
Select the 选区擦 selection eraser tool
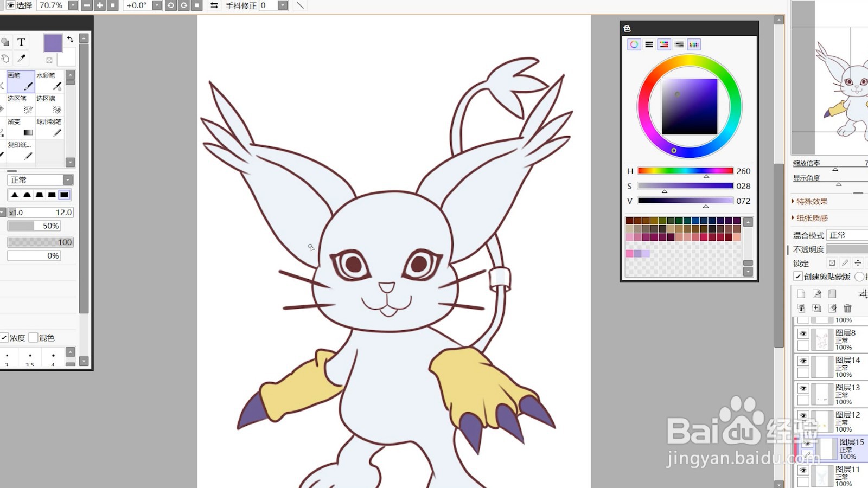coord(49,105)
